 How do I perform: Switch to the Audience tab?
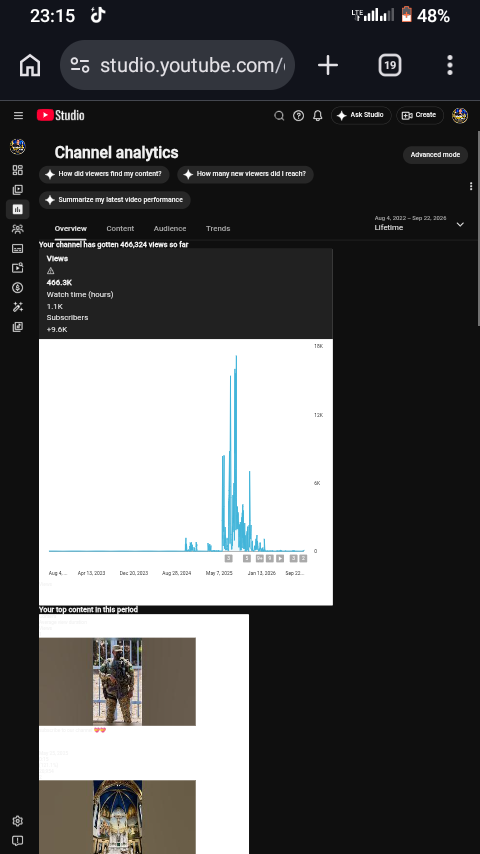click(x=170, y=228)
